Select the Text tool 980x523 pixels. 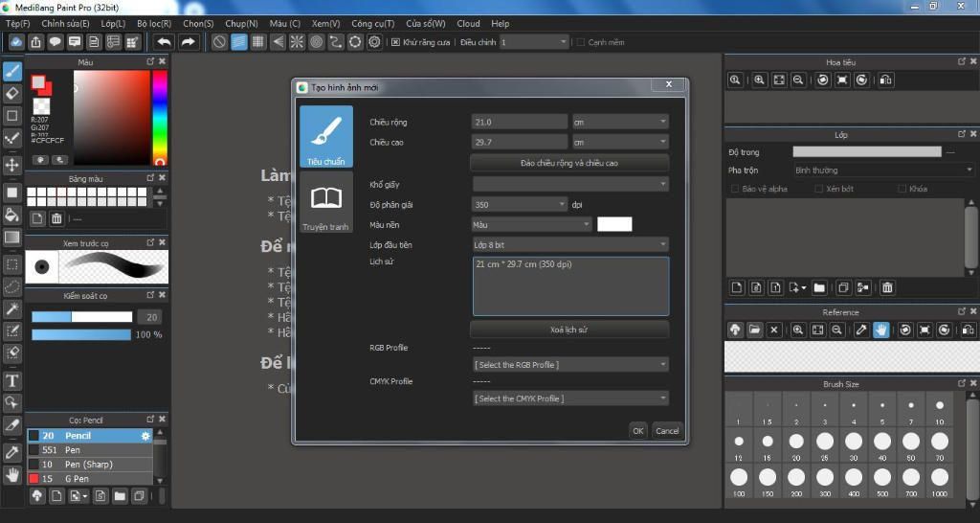(x=11, y=380)
